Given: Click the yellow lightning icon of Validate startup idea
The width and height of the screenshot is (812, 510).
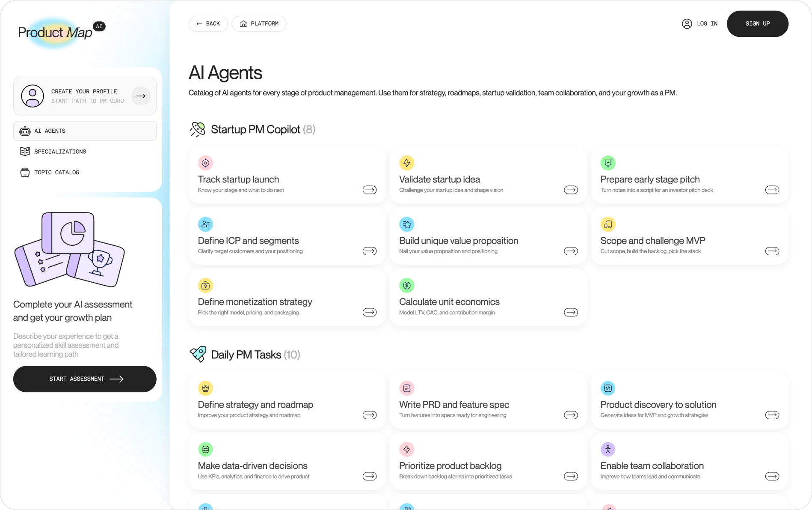Looking at the screenshot, I should pyautogui.click(x=407, y=163).
